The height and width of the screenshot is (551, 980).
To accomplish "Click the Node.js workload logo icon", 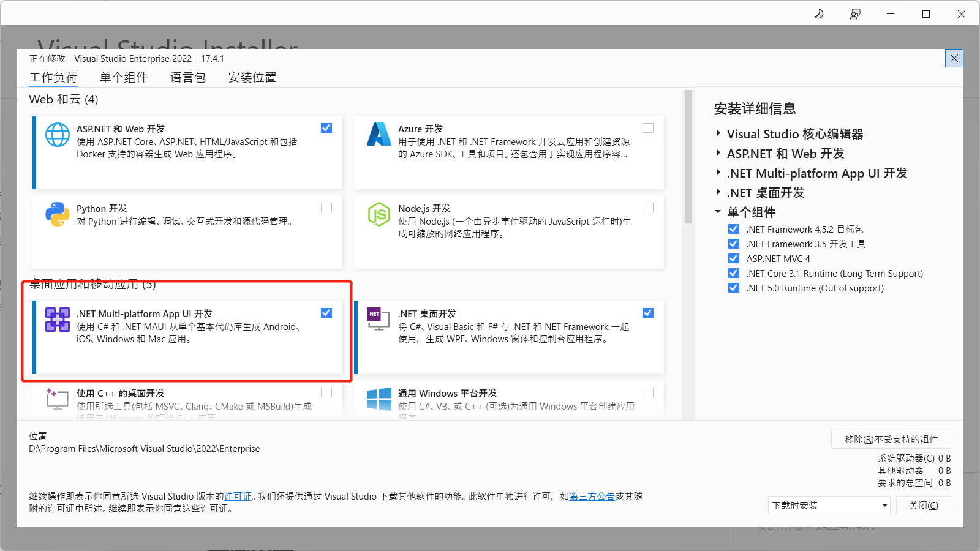I will (379, 214).
